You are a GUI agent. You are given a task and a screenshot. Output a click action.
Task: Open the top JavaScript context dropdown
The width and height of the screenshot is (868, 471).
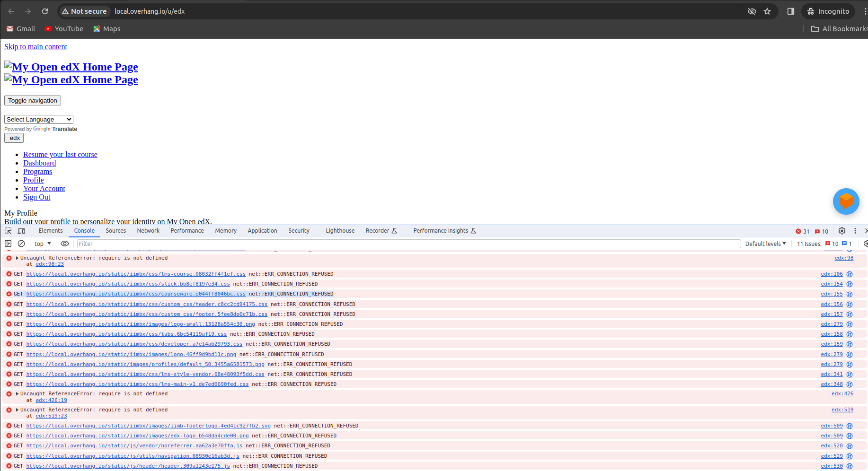(x=43, y=244)
